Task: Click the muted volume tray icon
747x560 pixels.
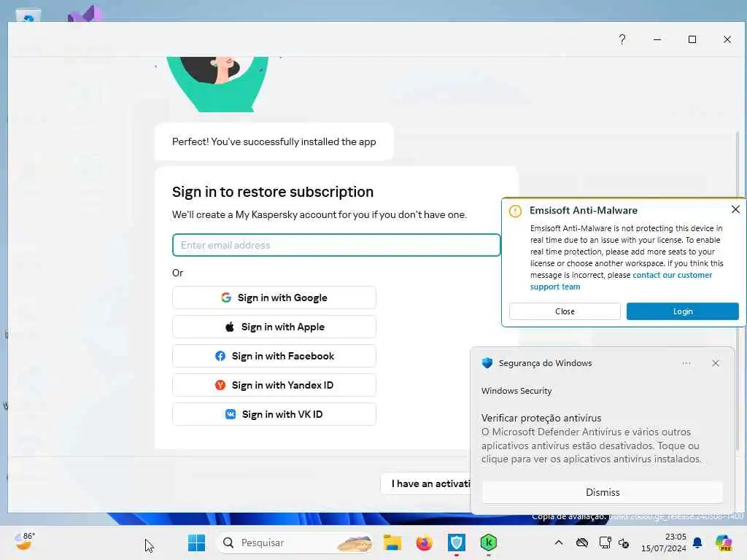Action: [x=624, y=542]
